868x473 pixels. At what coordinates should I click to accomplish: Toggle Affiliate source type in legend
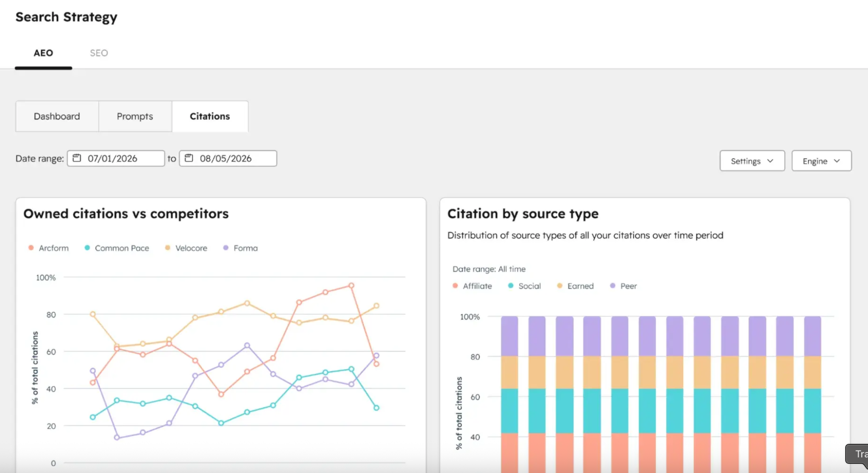click(x=472, y=286)
